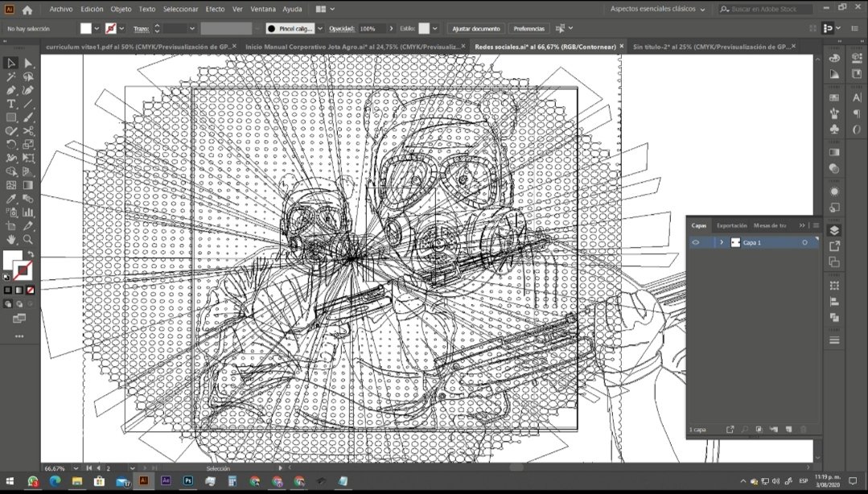The image size is (868, 494).
Task: Choose the Column Graph tool
Action: [28, 212]
